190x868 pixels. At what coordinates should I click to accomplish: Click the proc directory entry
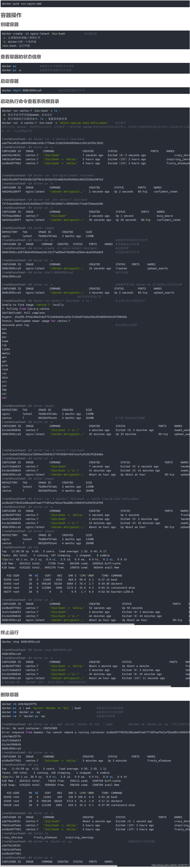click(5, 365)
